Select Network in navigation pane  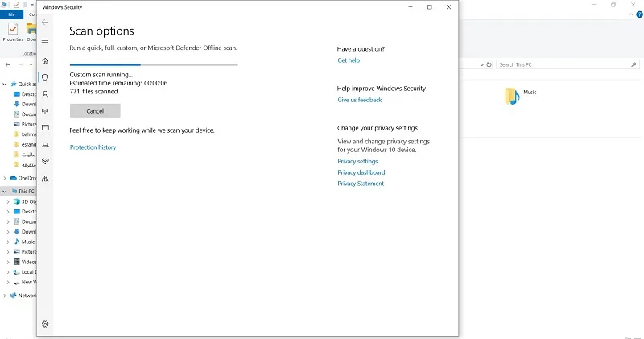[23, 296]
